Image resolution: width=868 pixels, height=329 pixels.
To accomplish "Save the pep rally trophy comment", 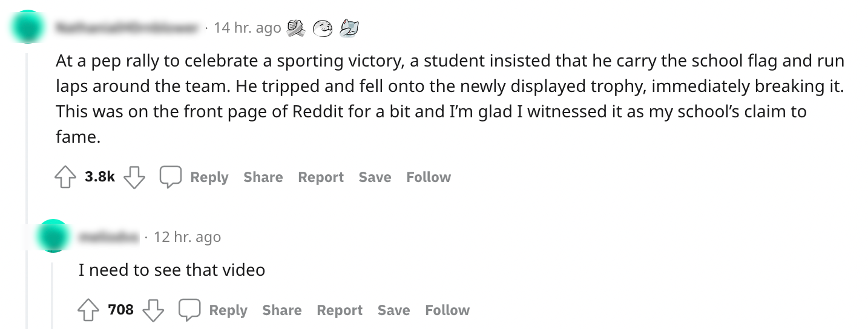I will [x=375, y=177].
